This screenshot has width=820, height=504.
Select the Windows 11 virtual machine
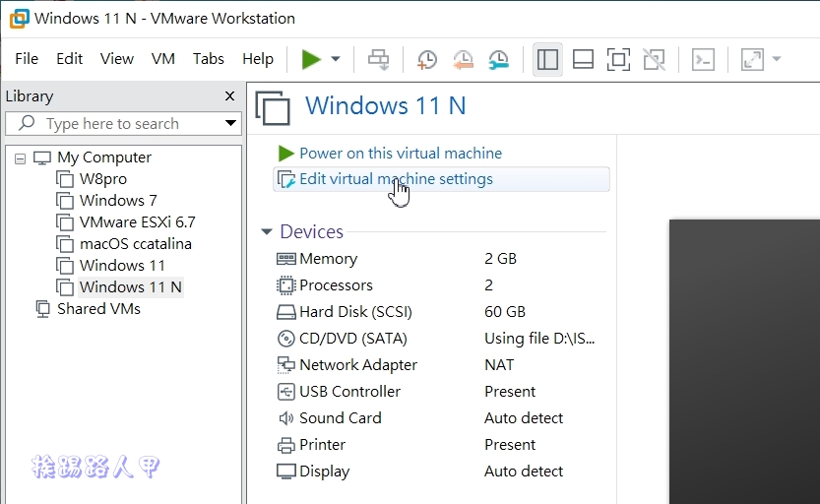click(x=122, y=266)
